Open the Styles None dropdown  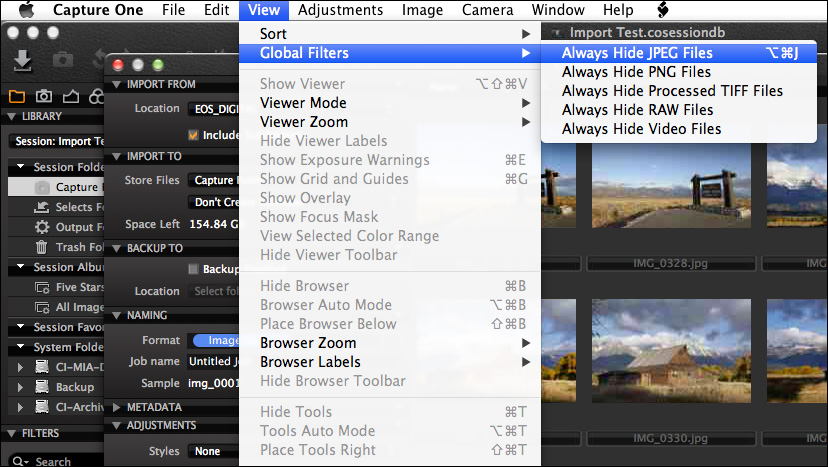214,451
